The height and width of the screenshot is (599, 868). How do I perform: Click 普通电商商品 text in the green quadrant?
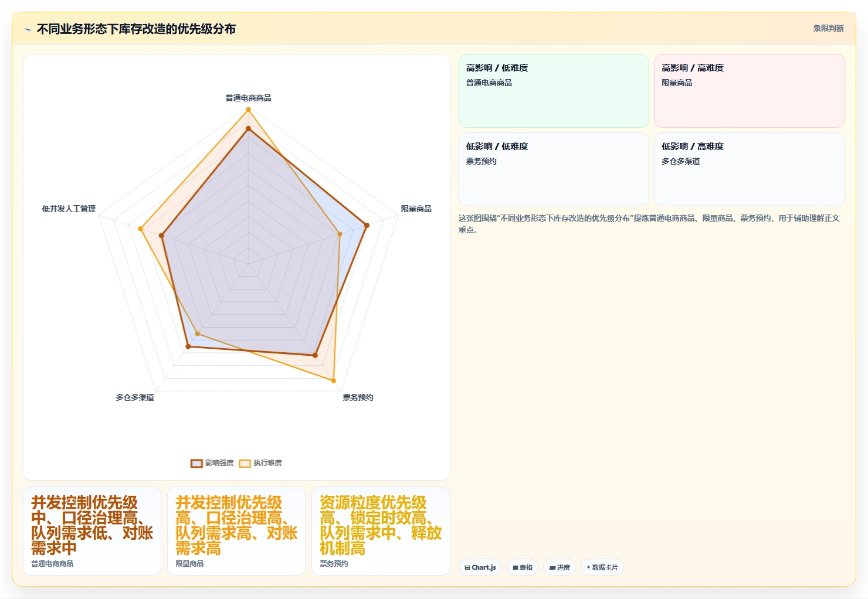coord(489,83)
